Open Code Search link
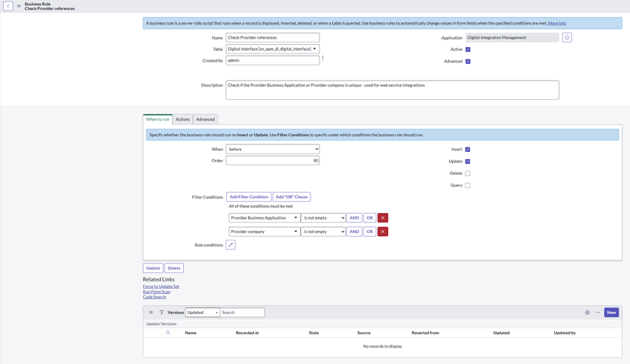Viewport: 630px width, 364px height. click(x=154, y=297)
